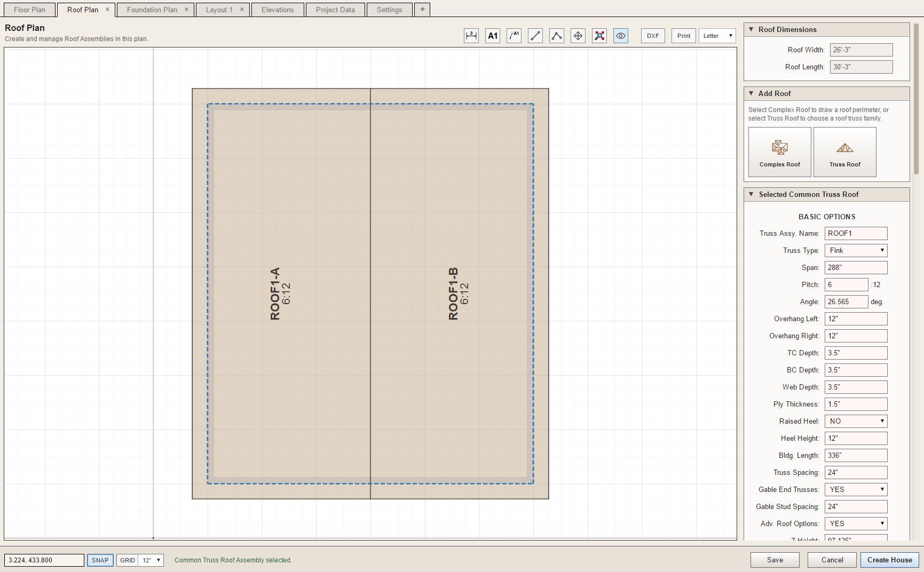924x572 pixels.
Task: Click the Span input field
Action: pyautogui.click(x=856, y=267)
